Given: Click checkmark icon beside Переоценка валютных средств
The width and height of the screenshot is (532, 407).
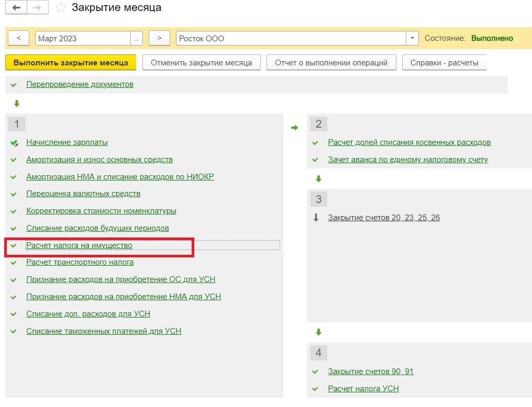Looking at the screenshot, I should coord(14,194).
